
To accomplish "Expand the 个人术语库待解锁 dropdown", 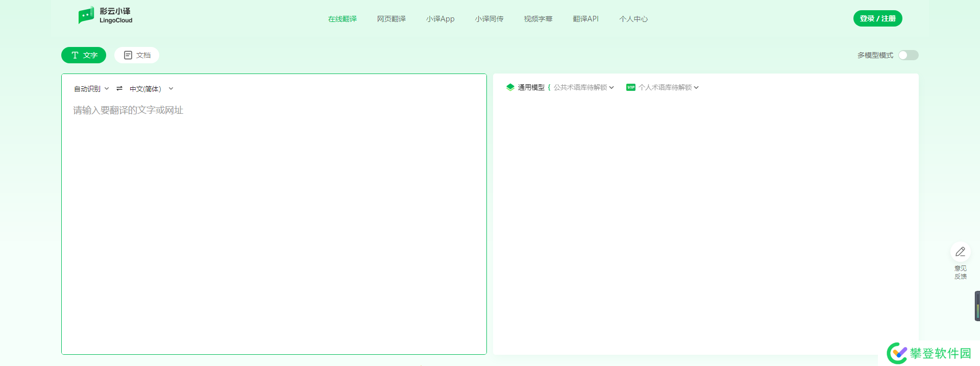I will click(668, 87).
